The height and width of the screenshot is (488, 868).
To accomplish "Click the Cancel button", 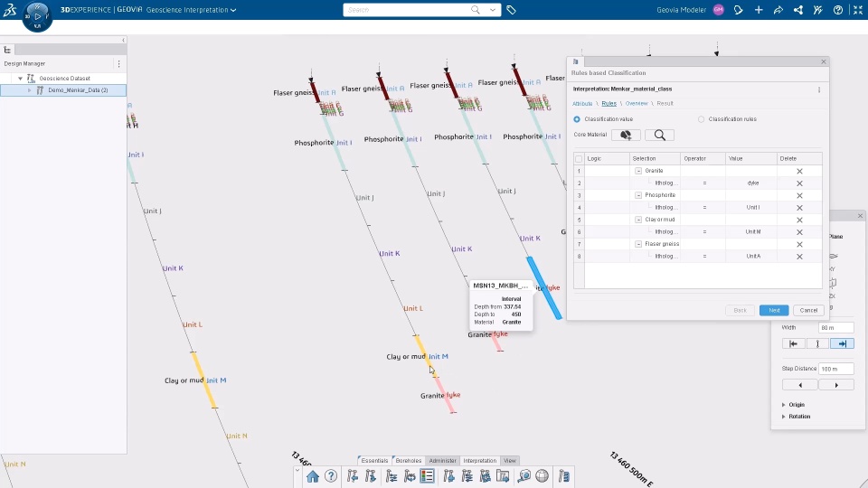I will click(808, 310).
